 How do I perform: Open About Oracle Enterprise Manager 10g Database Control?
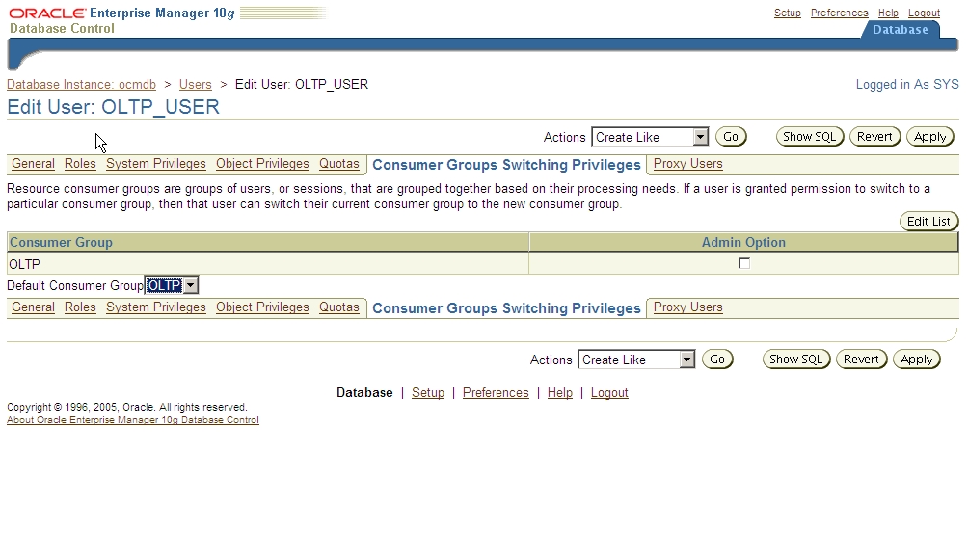pyautogui.click(x=133, y=420)
